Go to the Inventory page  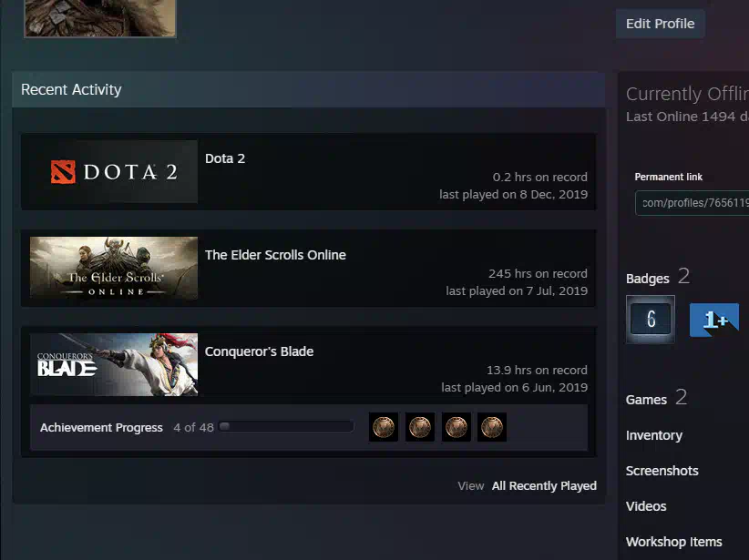[x=654, y=435]
